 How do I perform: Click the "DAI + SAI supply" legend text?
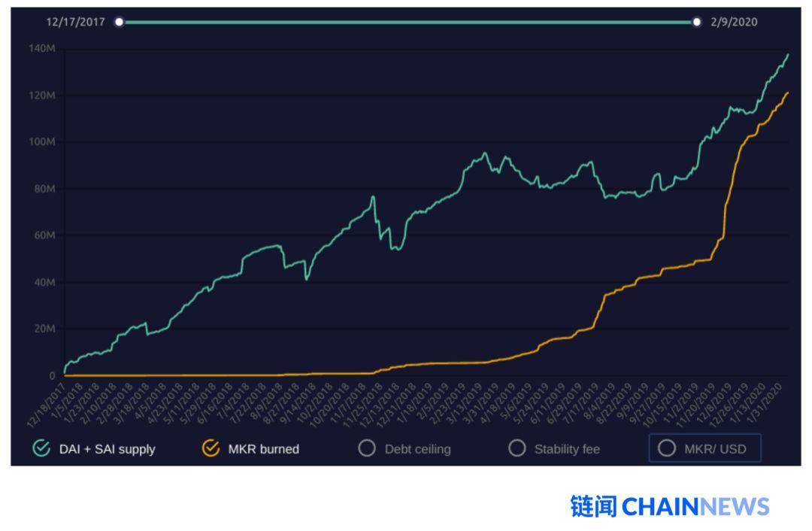(x=108, y=449)
